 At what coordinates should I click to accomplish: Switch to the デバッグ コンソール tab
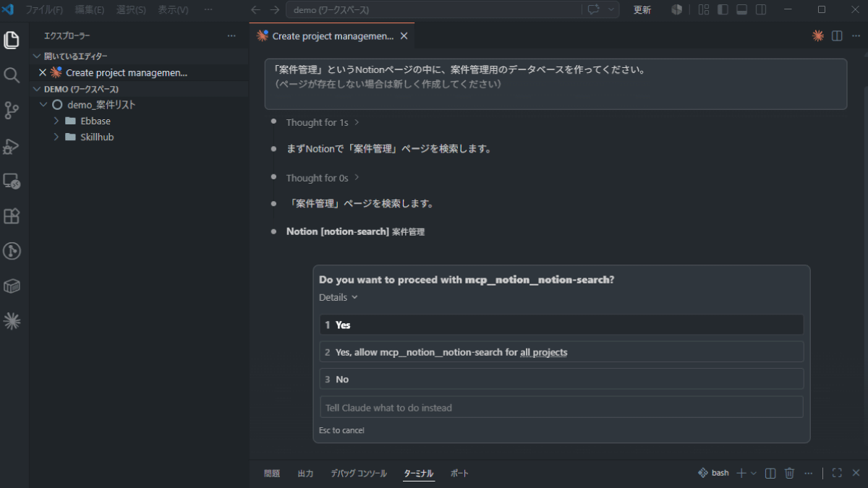(359, 474)
